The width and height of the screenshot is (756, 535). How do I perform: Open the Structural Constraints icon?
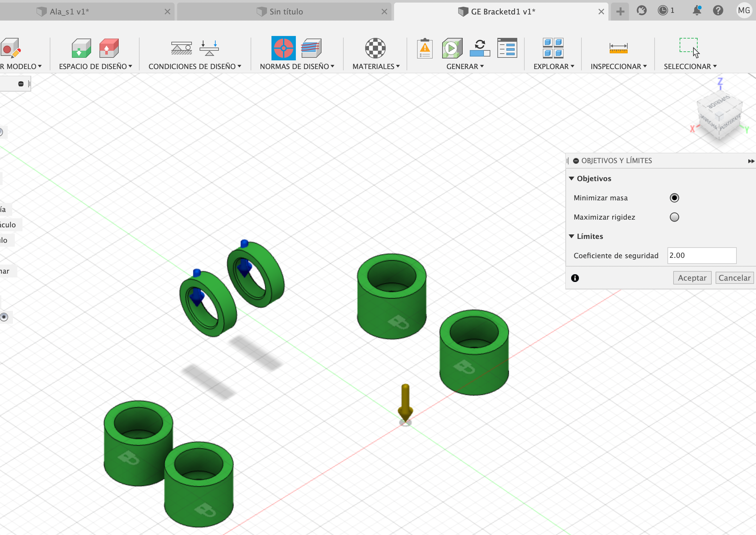click(181, 48)
